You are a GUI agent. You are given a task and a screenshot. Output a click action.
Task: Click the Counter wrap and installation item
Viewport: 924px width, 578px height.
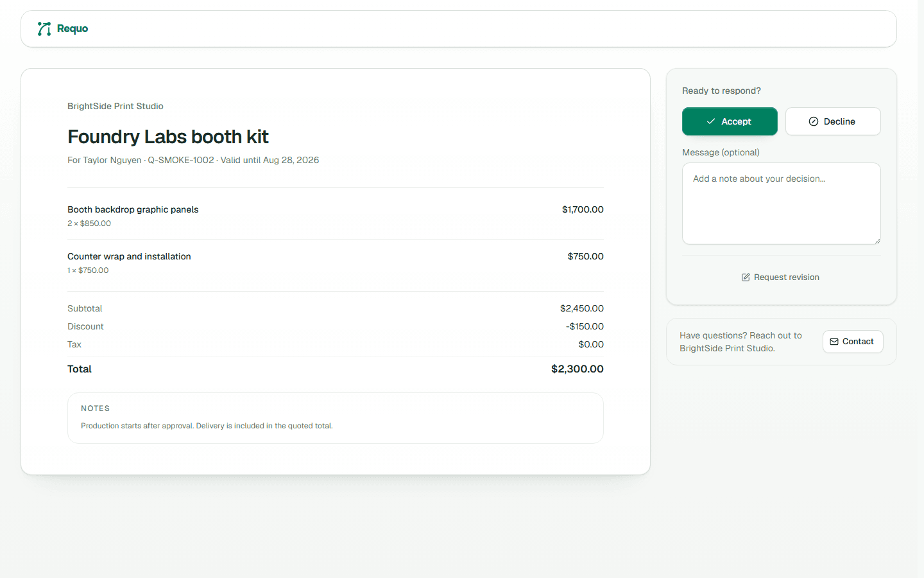pos(129,256)
